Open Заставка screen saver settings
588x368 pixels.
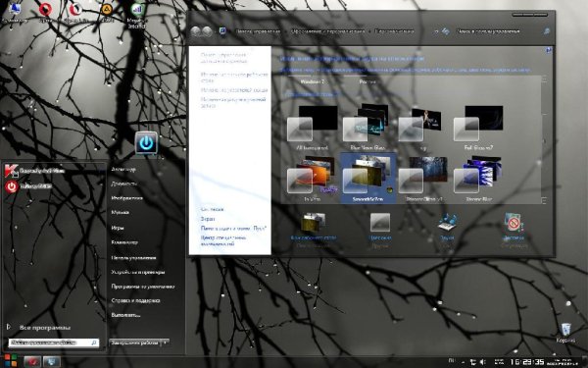[x=514, y=230]
